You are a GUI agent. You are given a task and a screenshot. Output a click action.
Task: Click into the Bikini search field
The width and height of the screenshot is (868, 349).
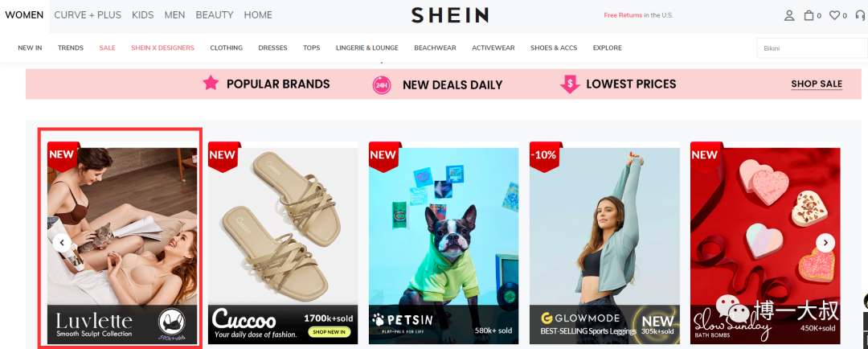point(812,48)
